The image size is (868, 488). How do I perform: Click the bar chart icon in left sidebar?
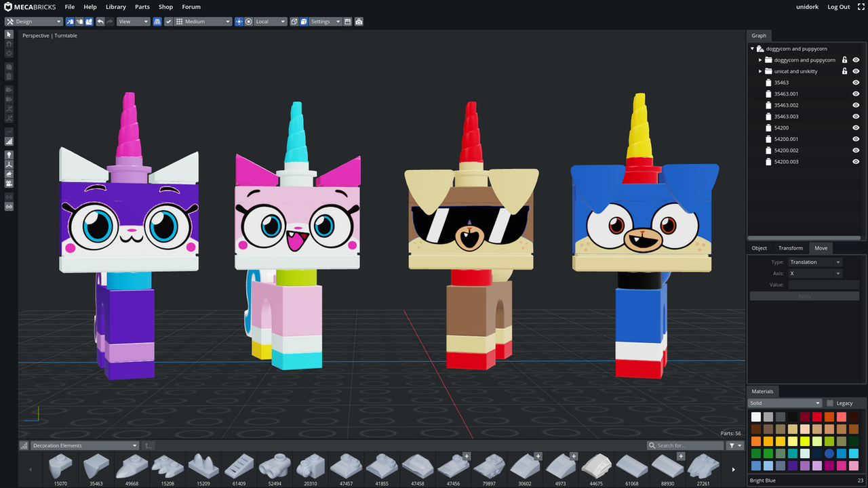click(9, 142)
